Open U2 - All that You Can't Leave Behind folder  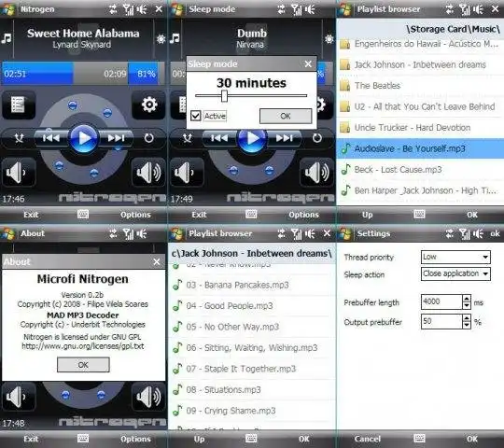(420, 106)
